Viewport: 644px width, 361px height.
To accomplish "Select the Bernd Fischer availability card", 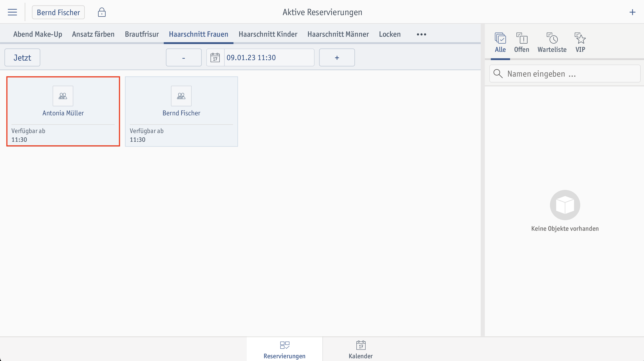I will 181,111.
